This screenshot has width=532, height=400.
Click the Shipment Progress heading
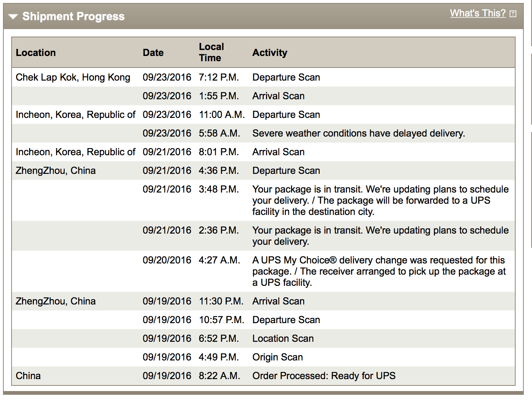click(73, 16)
